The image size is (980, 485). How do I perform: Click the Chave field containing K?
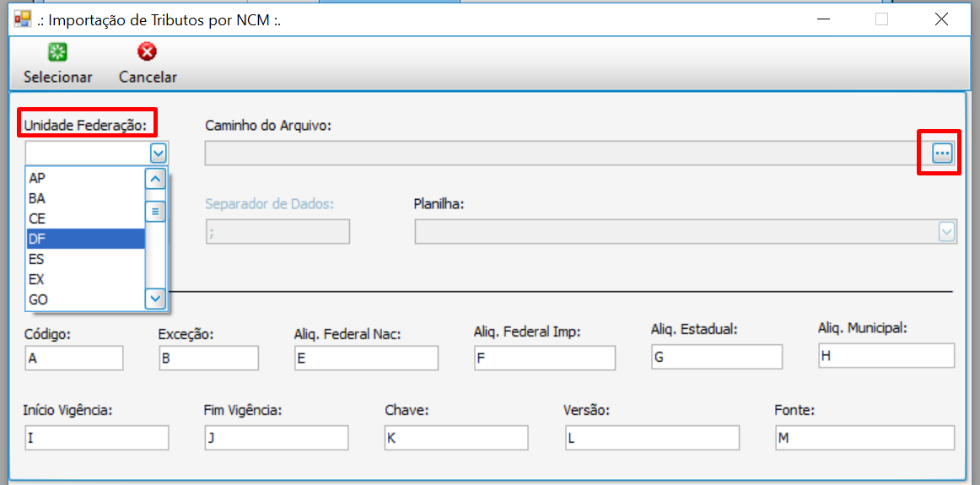coord(456,438)
